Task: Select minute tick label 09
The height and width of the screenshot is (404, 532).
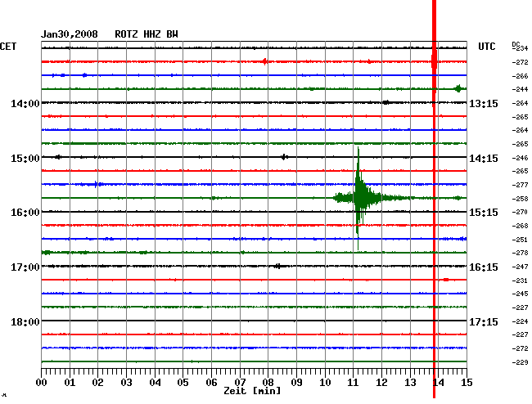Action: pyautogui.click(x=296, y=383)
